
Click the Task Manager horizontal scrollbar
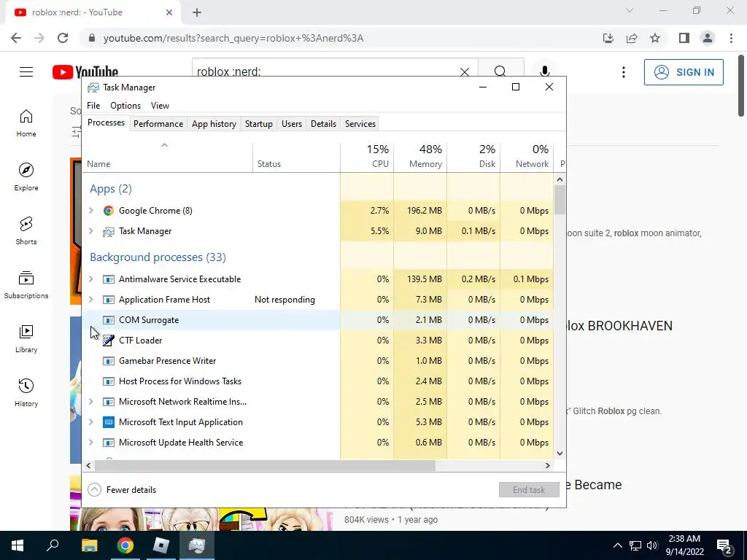click(266, 465)
